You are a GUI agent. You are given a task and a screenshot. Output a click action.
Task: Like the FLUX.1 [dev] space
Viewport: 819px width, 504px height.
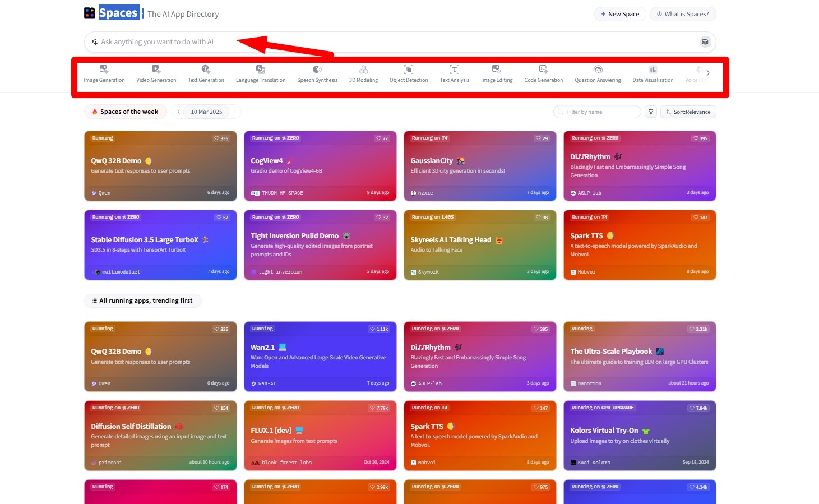tap(380, 408)
